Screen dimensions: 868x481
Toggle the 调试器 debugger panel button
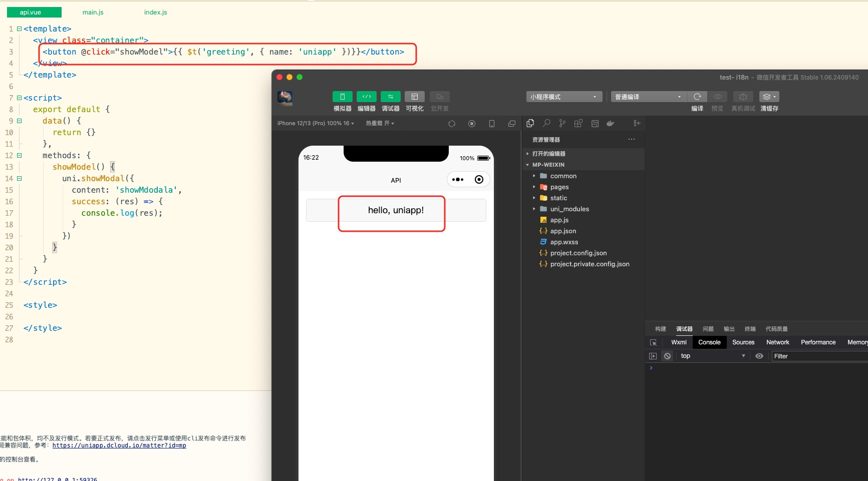[x=391, y=97]
